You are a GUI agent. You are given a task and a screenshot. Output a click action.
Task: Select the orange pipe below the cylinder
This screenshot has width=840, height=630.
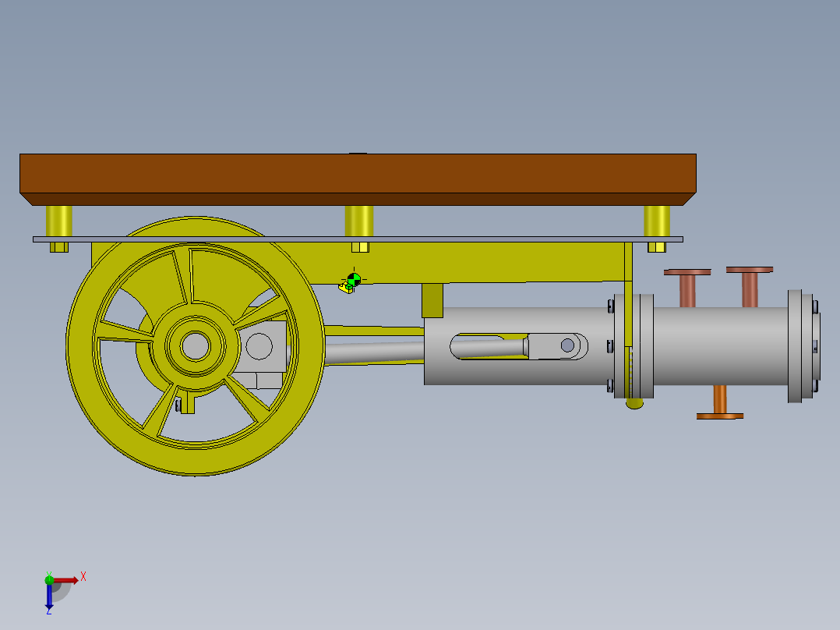[x=720, y=402]
